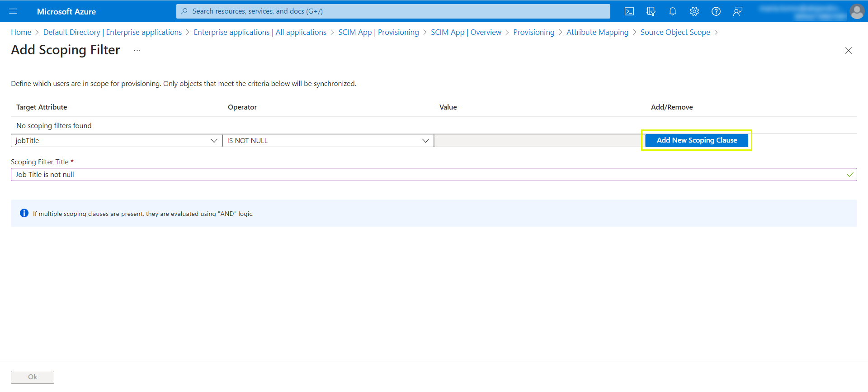Screen dimensions: 868x392
Task: Go back to Provisioning breadcrumb
Action: click(x=534, y=32)
